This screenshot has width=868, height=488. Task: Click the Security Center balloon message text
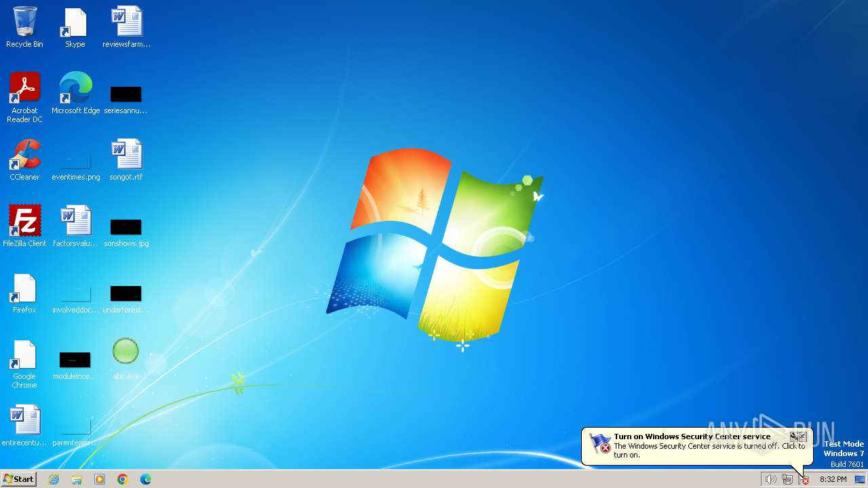coord(709,451)
